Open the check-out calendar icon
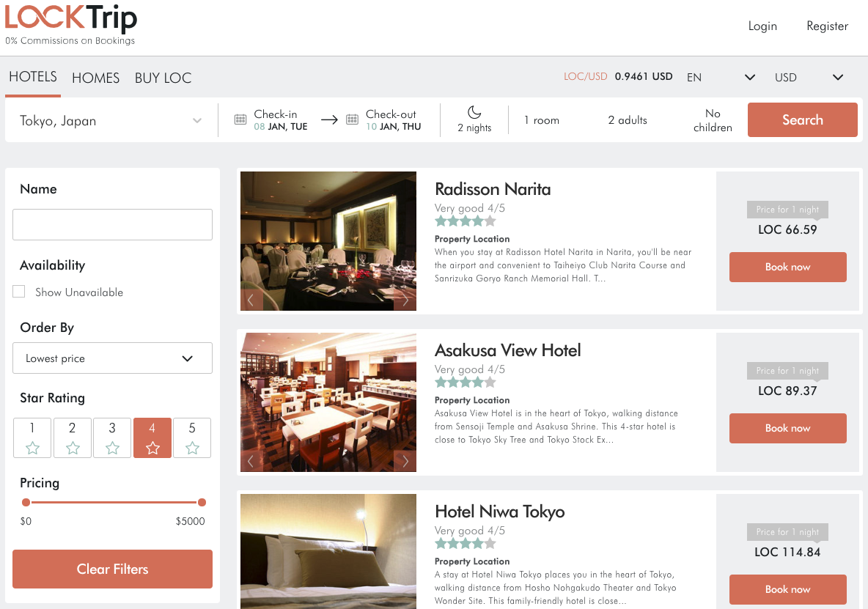 coord(352,119)
